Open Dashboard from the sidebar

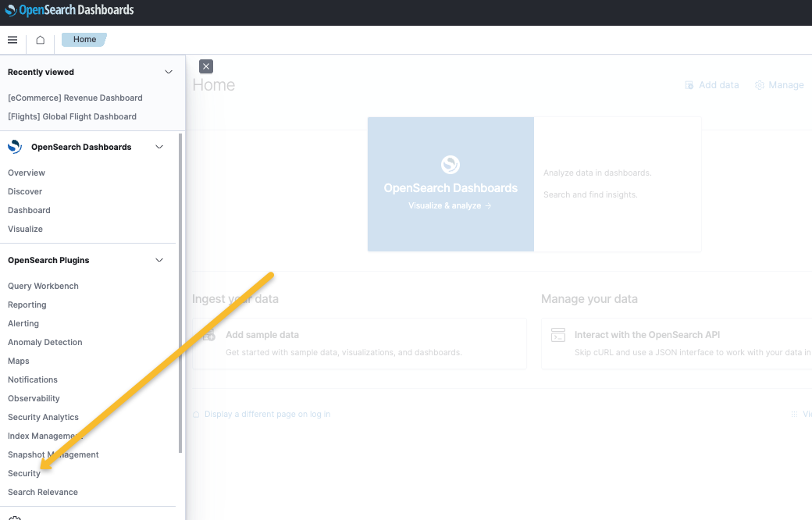coord(29,210)
